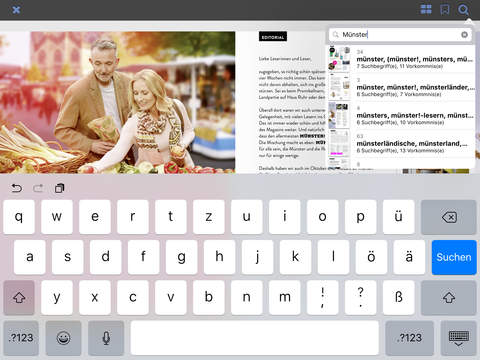Screen dimensions: 480x360
Task: Open the bookmarks icon in top bar
Action: 444,10
